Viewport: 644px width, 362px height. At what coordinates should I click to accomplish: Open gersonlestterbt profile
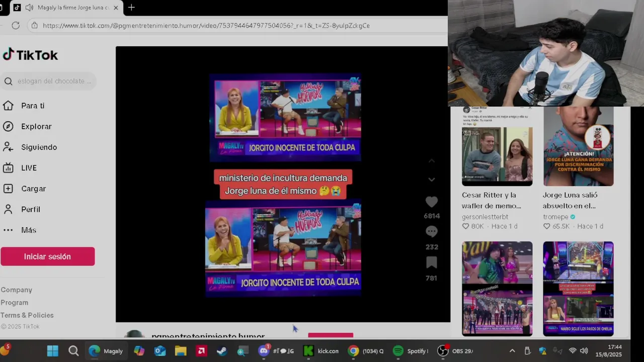pyautogui.click(x=485, y=217)
